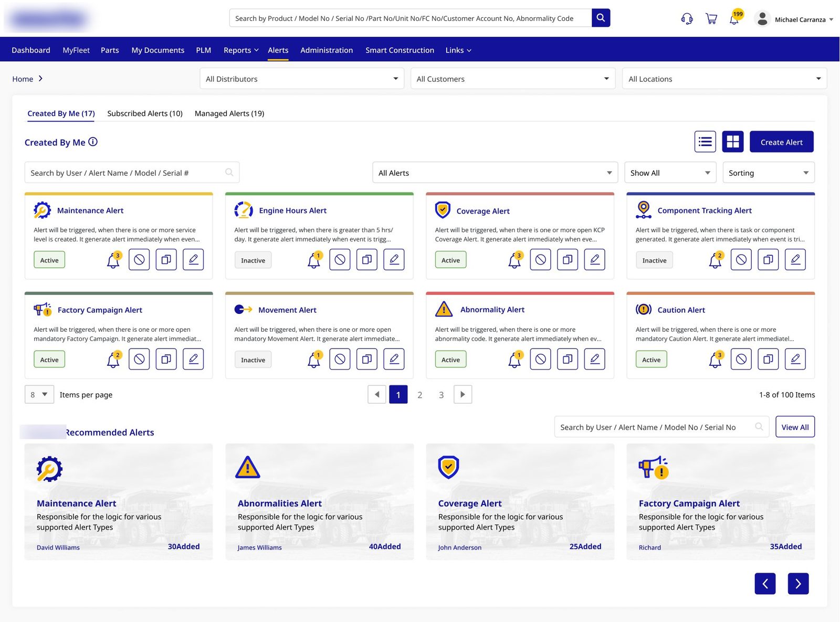Open the items per page selector
This screenshot has height=622, width=840.
[x=39, y=394]
